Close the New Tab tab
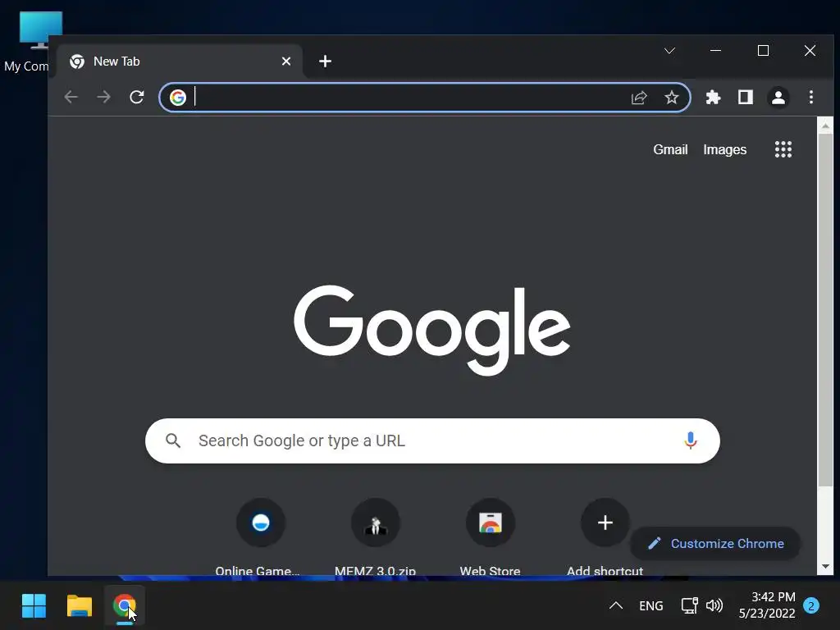Image resolution: width=840 pixels, height=630 pixels. pos(286,61)
